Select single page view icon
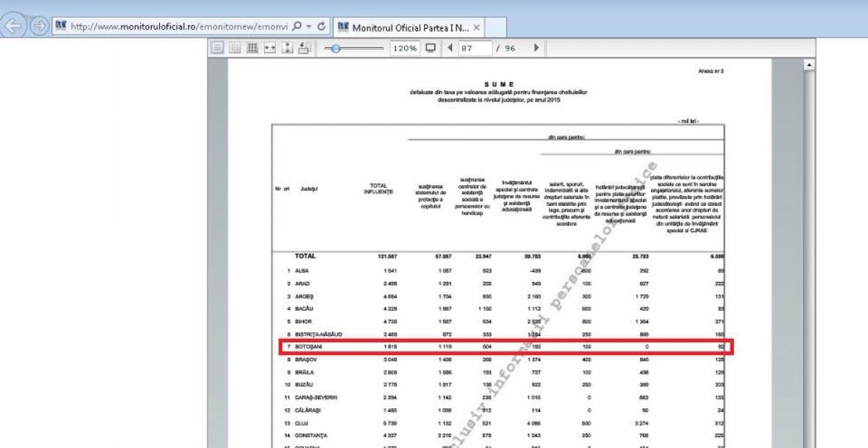Image resolution: width=868 pixels, height=448 pixels. point(217,48)
